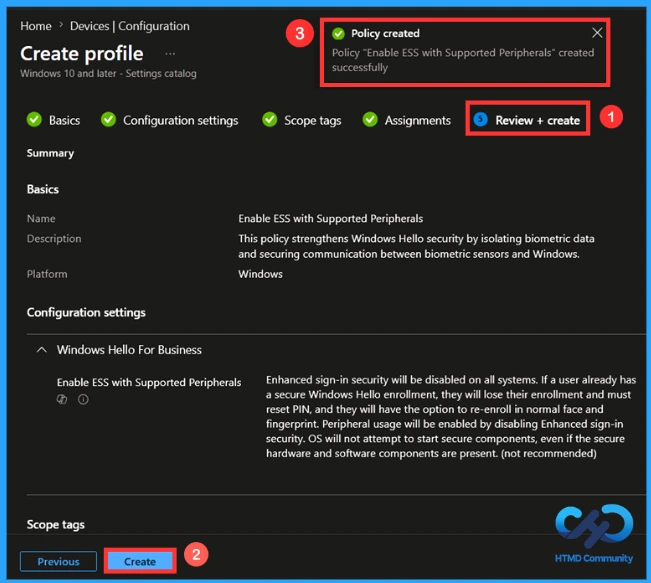Click the 'Policy created' notification title
The width and height of the screenshot is (651, 583).
385,33
